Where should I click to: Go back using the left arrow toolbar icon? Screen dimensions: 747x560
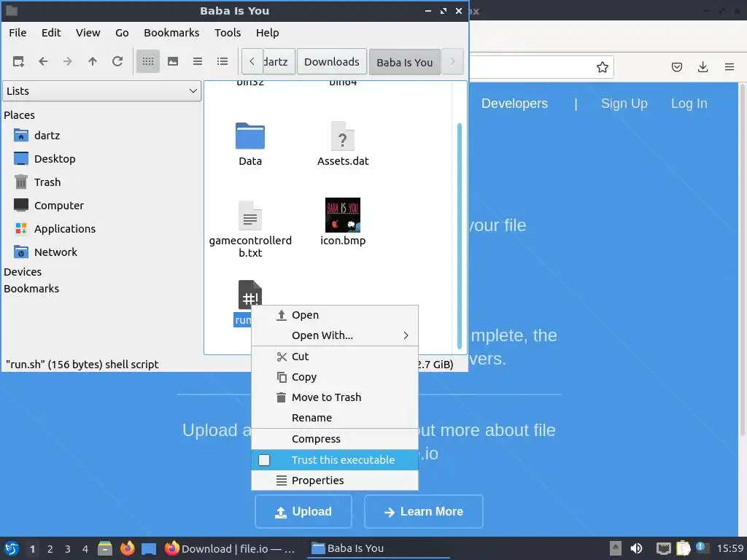coord(43,61)
